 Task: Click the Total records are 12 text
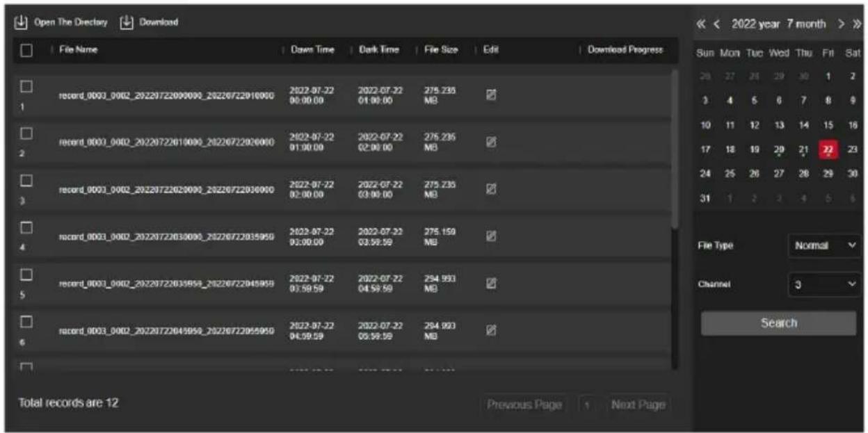click(x=69, y=402)
